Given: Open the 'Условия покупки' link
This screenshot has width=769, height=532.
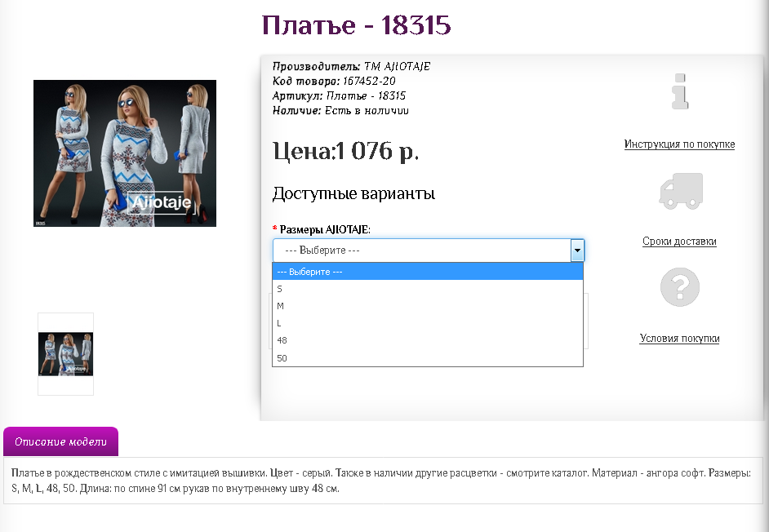Looking at the screenshot, I should click(679, 339).
